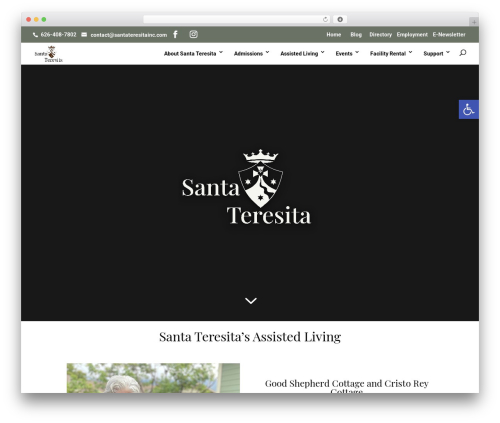Call number 626-408-7802 link

pos(58,35)
